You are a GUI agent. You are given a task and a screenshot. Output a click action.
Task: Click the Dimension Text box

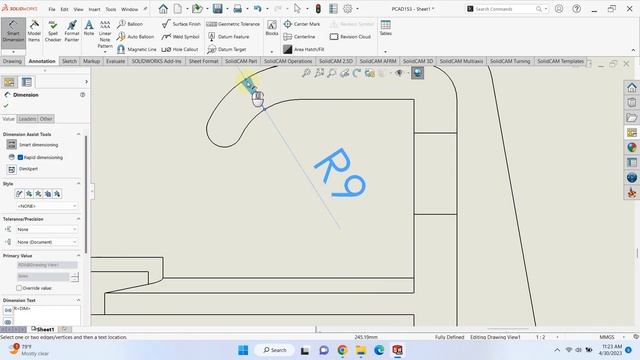pos(47,315)
